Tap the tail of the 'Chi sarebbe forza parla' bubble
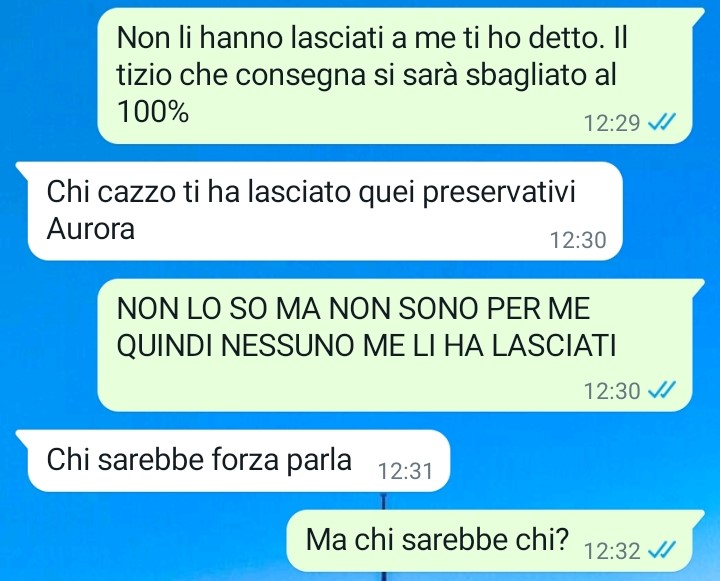 [23, 438]
